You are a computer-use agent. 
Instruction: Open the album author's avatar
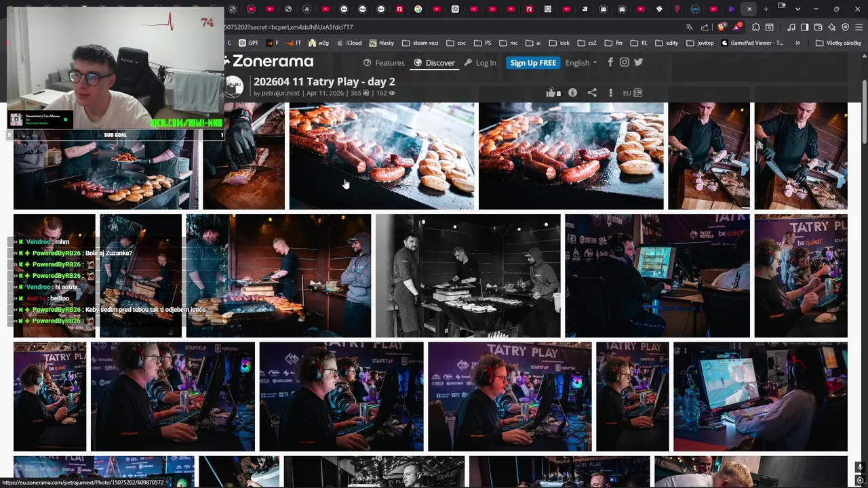point(234,86)
